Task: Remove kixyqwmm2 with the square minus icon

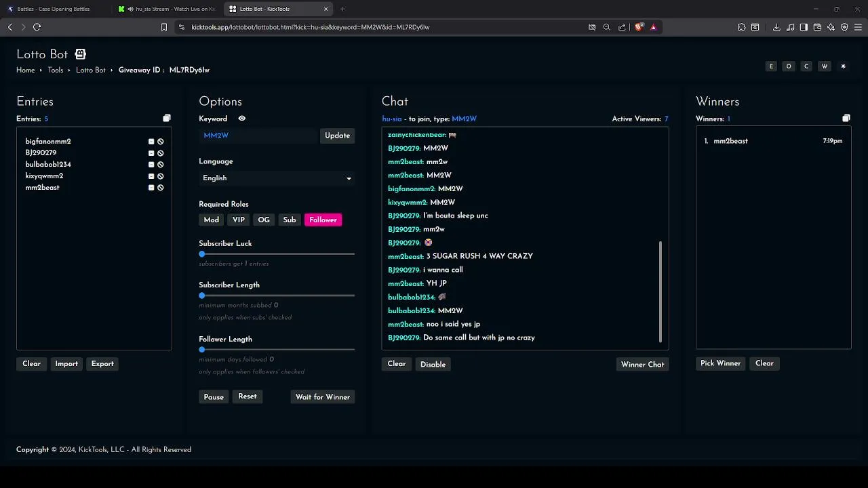Action: click(x=151, y=176)
